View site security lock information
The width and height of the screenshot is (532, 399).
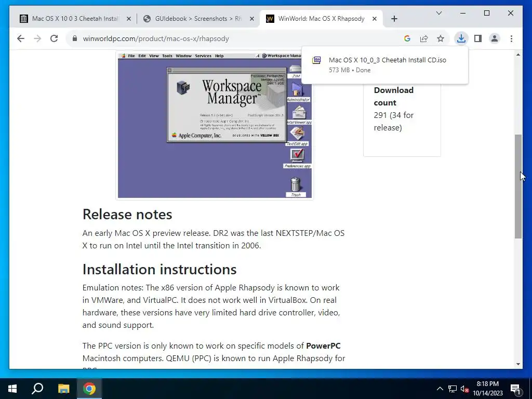(x=75, y=38)
